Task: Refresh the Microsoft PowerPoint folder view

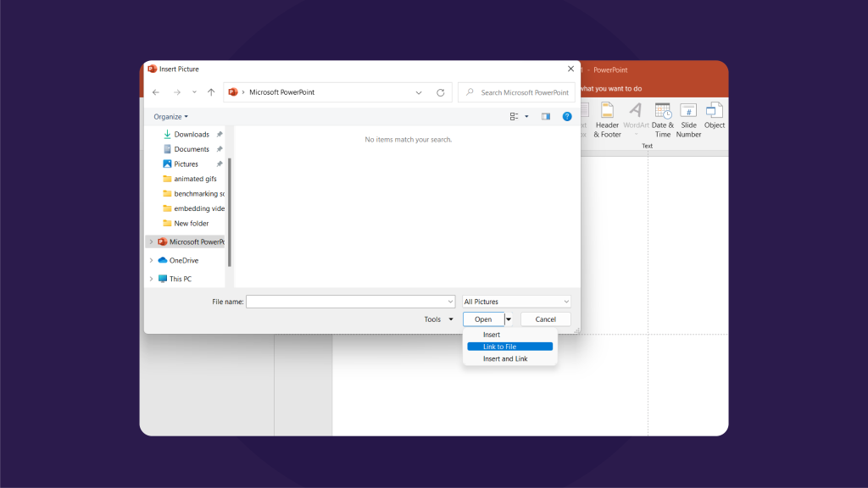Action: pyautogui.click(x=440, y=91)
